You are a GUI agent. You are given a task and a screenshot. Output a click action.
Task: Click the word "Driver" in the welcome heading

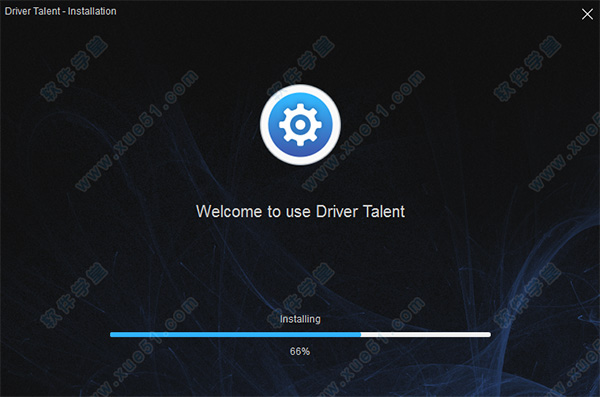pyautogui.click(x=337, y=211)
